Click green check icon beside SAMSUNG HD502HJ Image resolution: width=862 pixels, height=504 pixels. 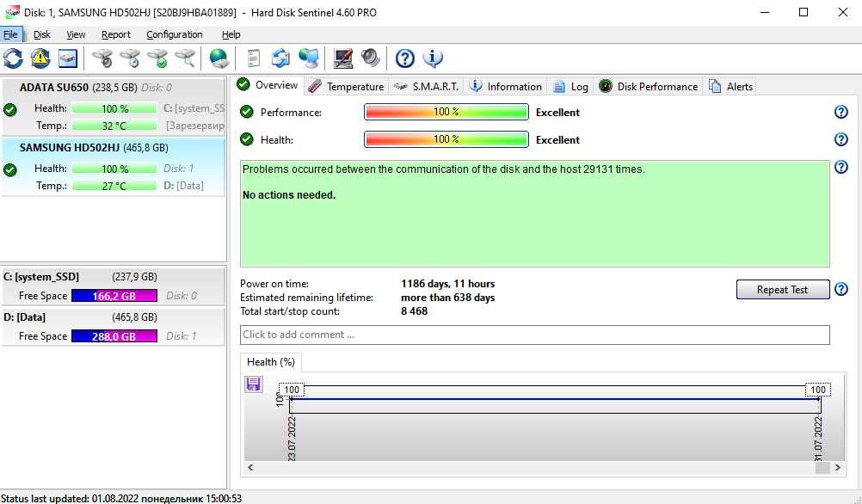10,169
